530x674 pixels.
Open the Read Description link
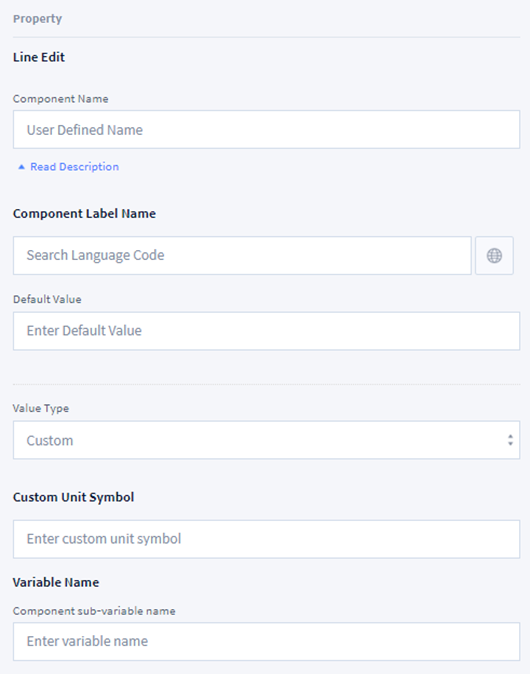74,167
